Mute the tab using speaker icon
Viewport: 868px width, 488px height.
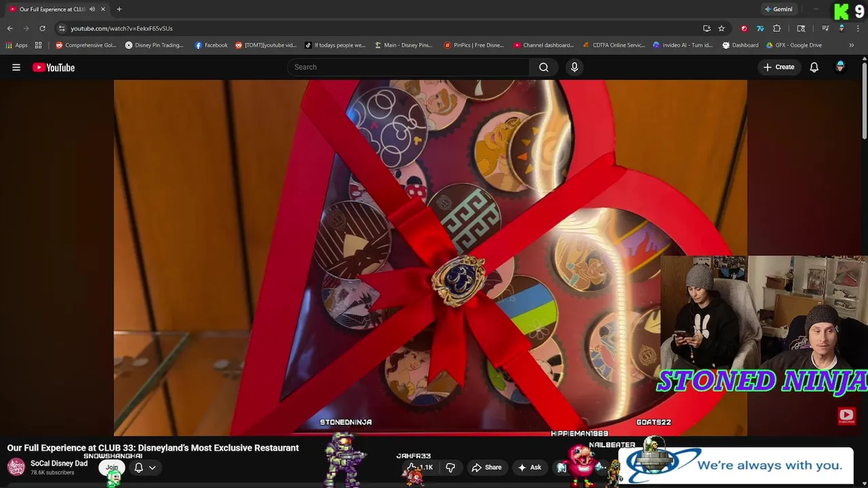(x=92, y=9)
